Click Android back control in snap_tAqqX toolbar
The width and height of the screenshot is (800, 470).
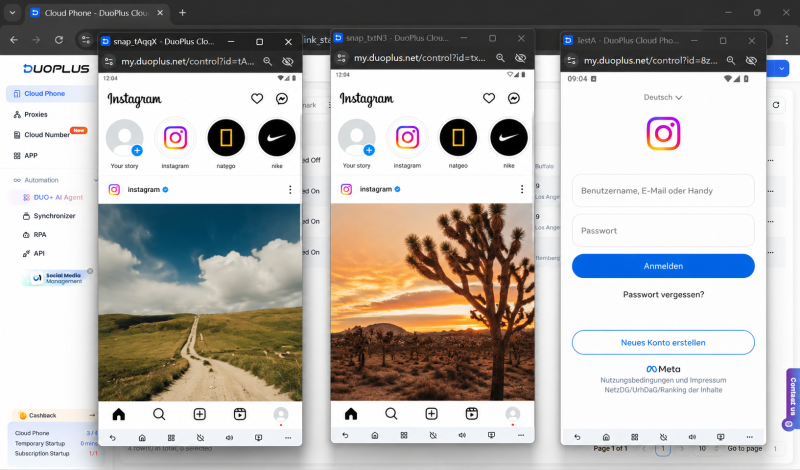(113, 438)
